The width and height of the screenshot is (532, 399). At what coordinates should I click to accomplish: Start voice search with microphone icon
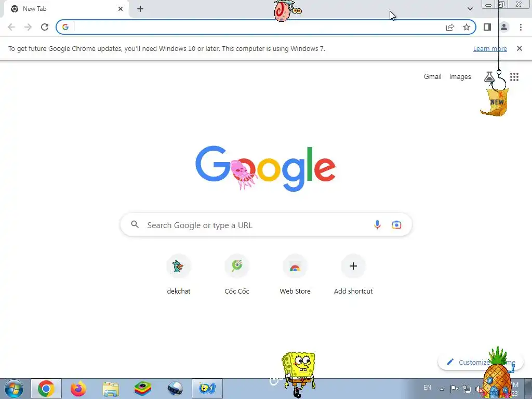(x=377, y=224)
